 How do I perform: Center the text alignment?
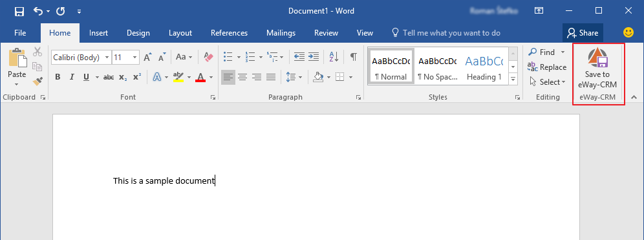coord(242,77)
